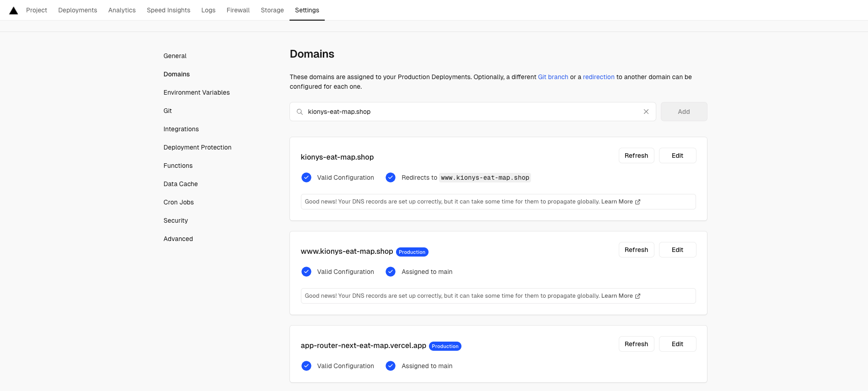Click Valid Configuration checkmark for kionys-eat-map.shop
This screenshot has width=868, height=391.
pos(306,177)
